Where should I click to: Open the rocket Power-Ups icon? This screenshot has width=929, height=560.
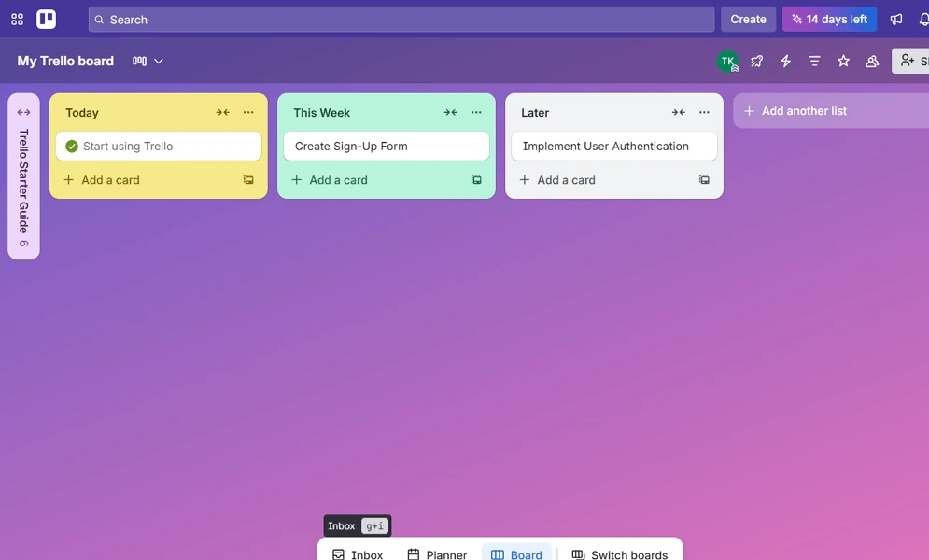coord(756,61)
